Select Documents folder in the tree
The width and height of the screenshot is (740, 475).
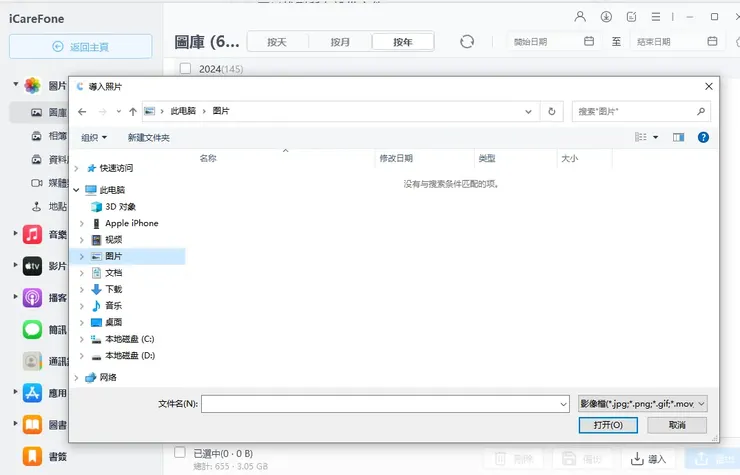coord(113,272)
